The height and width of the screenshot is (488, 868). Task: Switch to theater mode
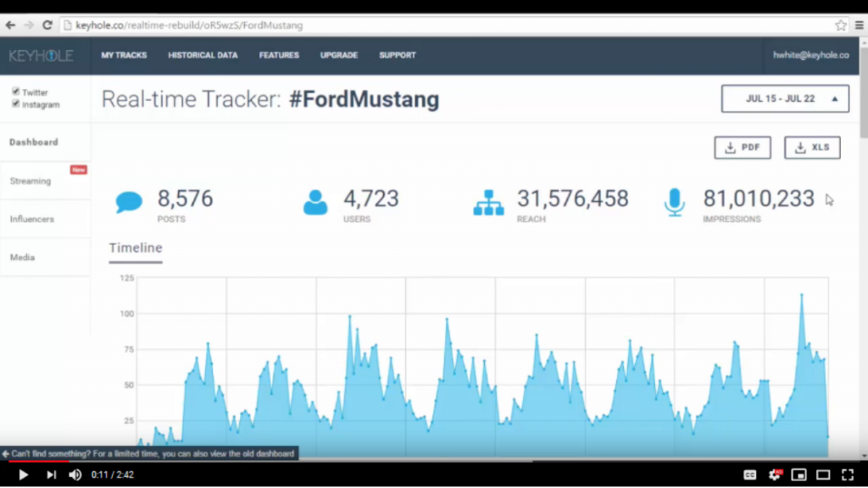(x=823, y=474)
